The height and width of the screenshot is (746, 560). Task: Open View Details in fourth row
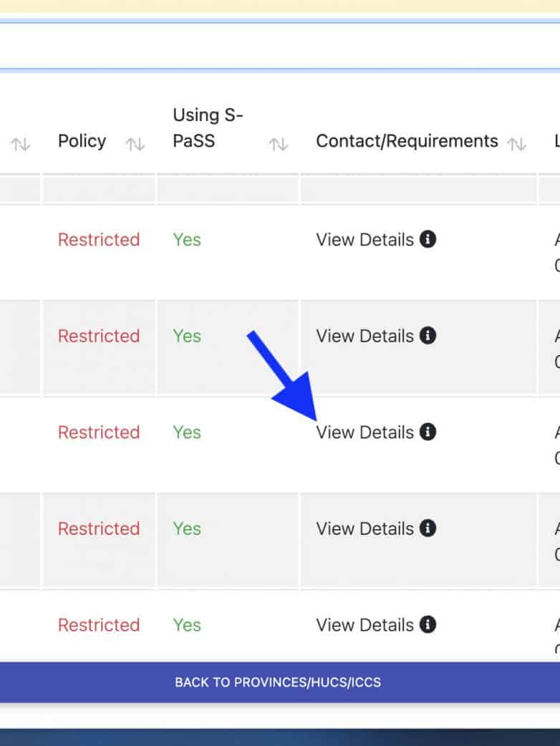(x=365, y=528)
